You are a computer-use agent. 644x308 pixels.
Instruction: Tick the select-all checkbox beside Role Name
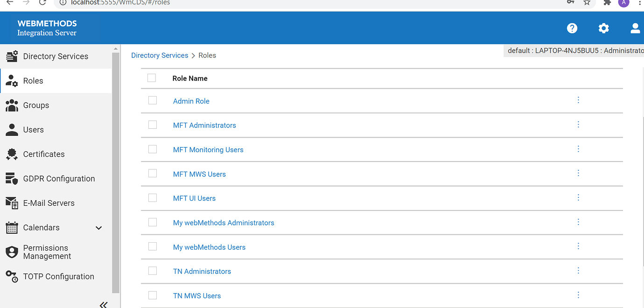click(x=152, y=78)
